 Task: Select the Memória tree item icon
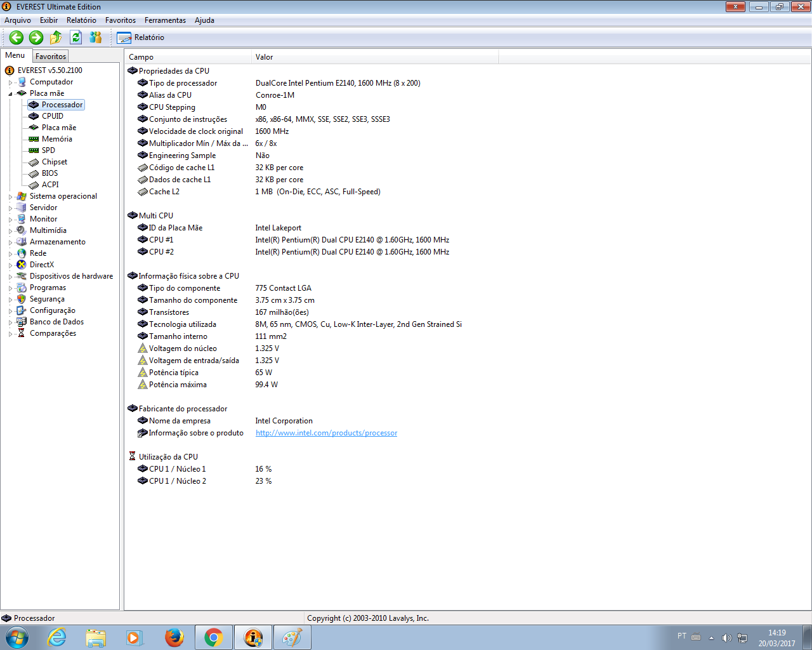click(x=34, y=139)
